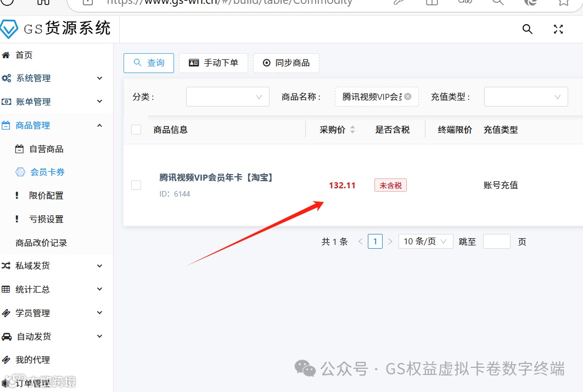The width and height of the screenshot is (583, 392).
Task: Go to previous page arrow in pagination
Action: pos(360,242)
